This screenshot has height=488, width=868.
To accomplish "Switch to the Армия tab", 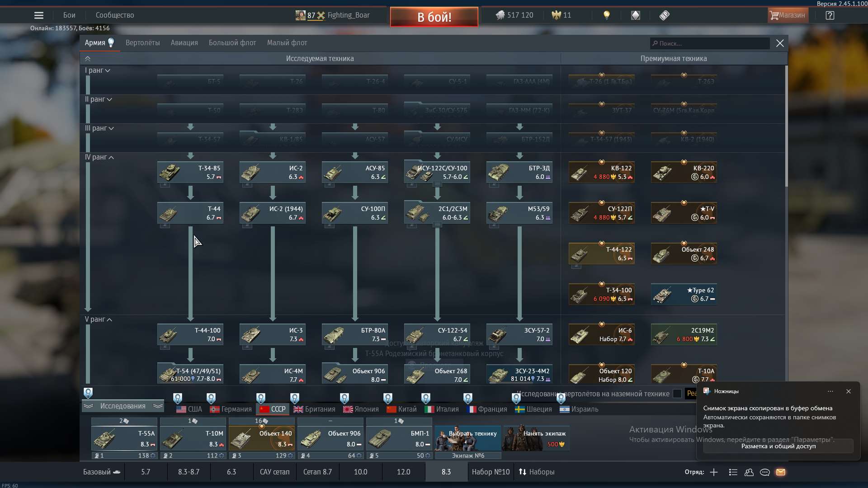I will click(x=99, y=43).
